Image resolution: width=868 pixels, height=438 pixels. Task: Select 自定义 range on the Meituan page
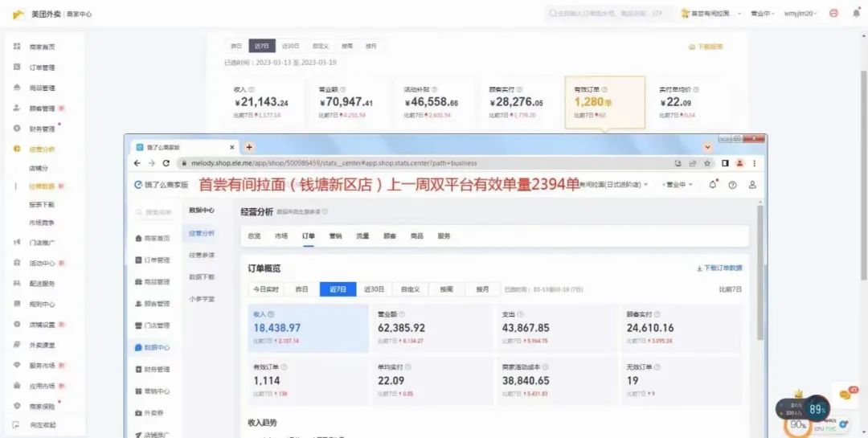(320, 47)
